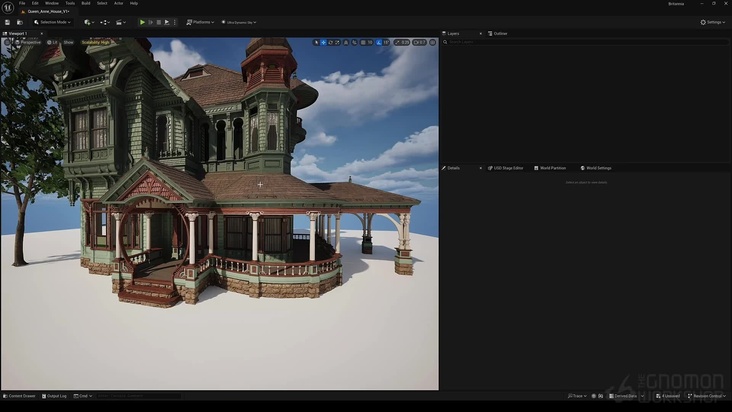Open the Tools menu
This screenshot has width=732, height=412.
tap(70, 3)
